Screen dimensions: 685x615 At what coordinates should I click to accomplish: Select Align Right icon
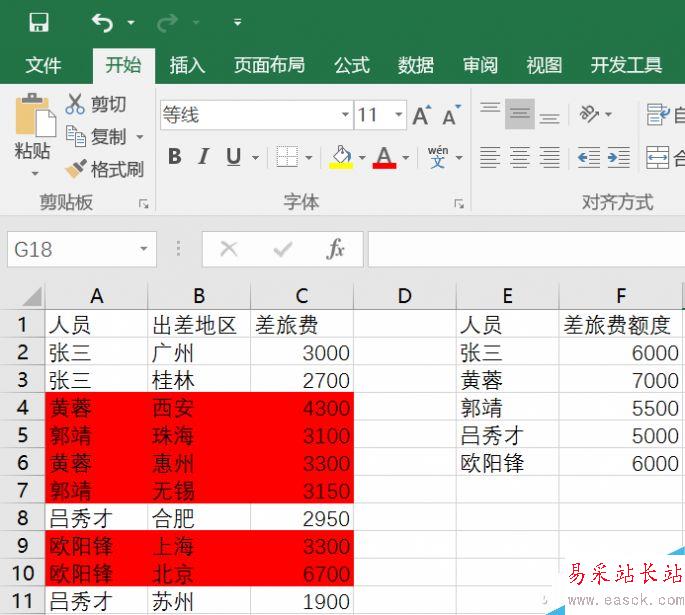click(x=549, y=157)
